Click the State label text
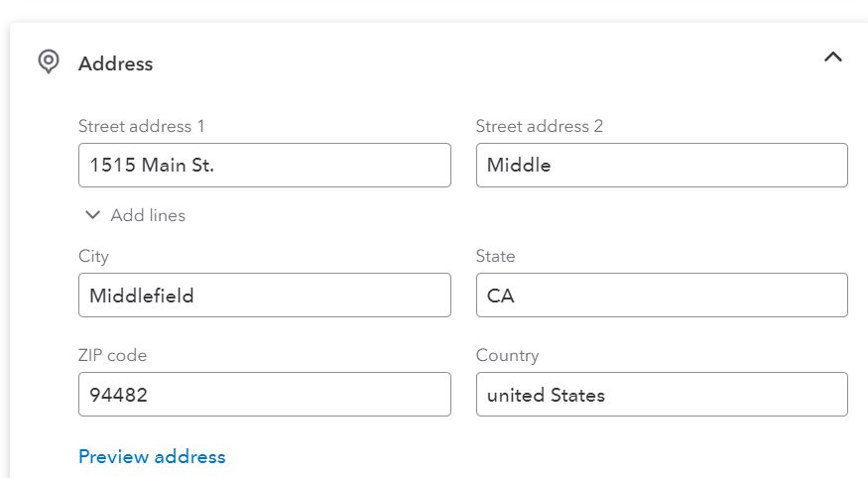868x478 pixels. 495,256
